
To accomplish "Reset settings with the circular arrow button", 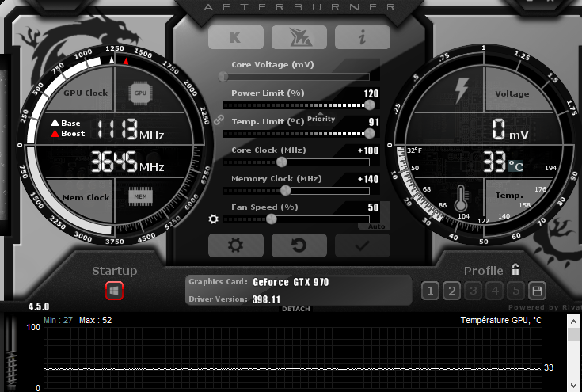I will pos(299,245).
